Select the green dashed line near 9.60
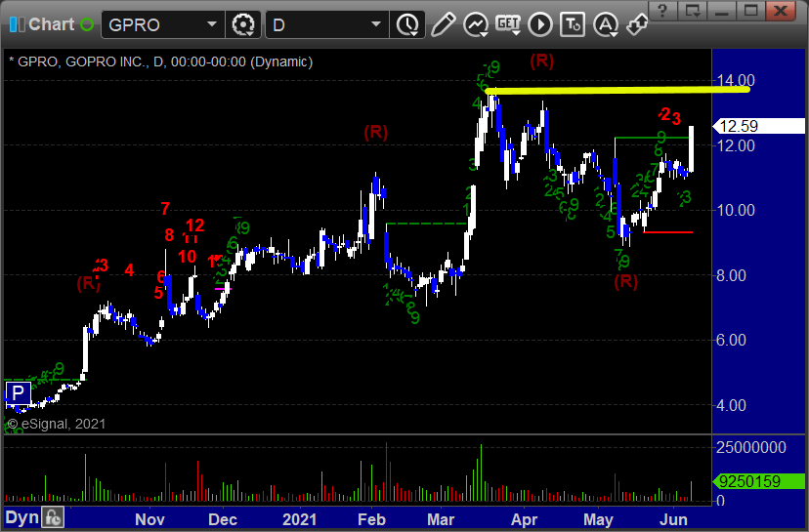 pyautogui.click(x=427, y=224)
